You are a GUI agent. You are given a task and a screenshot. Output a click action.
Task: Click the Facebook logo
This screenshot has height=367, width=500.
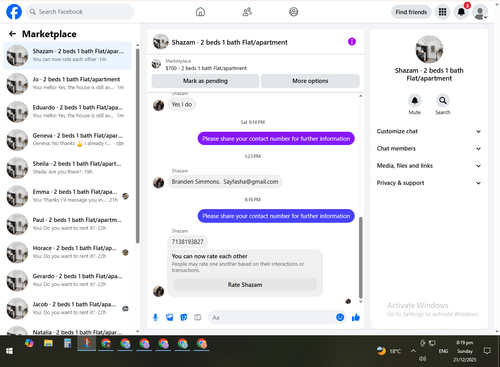coord(14,12)
